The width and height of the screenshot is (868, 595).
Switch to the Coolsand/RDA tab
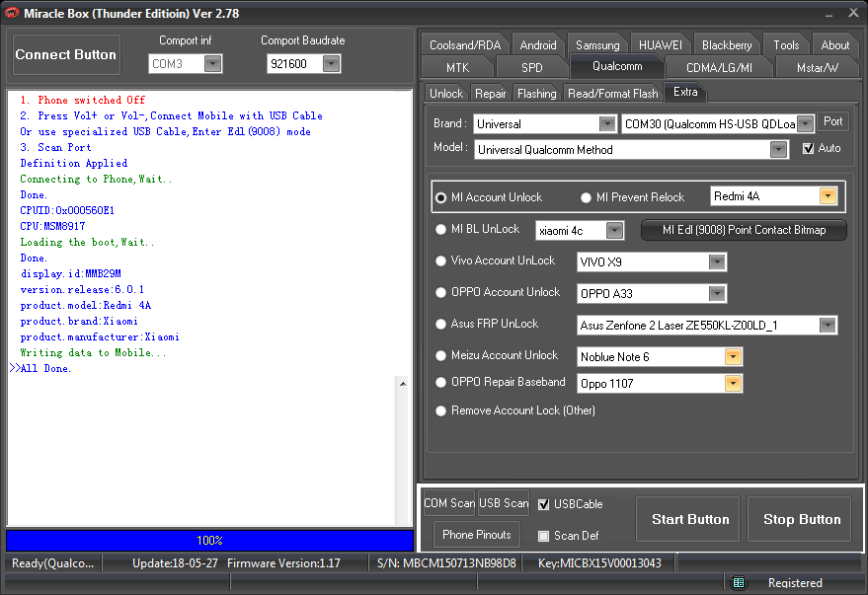(465, 44)
